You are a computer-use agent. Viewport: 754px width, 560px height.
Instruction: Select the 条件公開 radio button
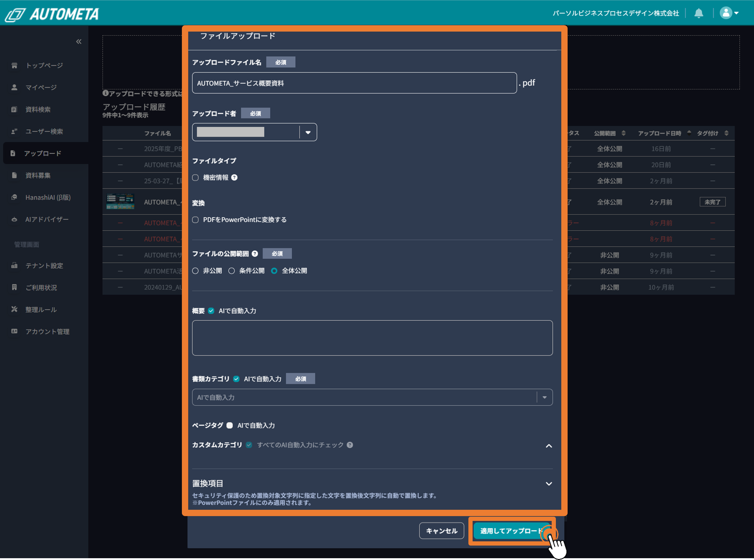coord(231,271)
